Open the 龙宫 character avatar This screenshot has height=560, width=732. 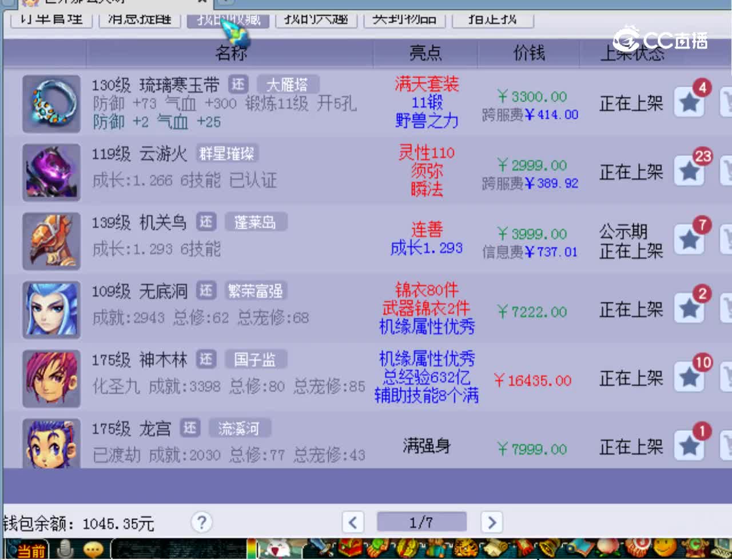pos(51,443)
